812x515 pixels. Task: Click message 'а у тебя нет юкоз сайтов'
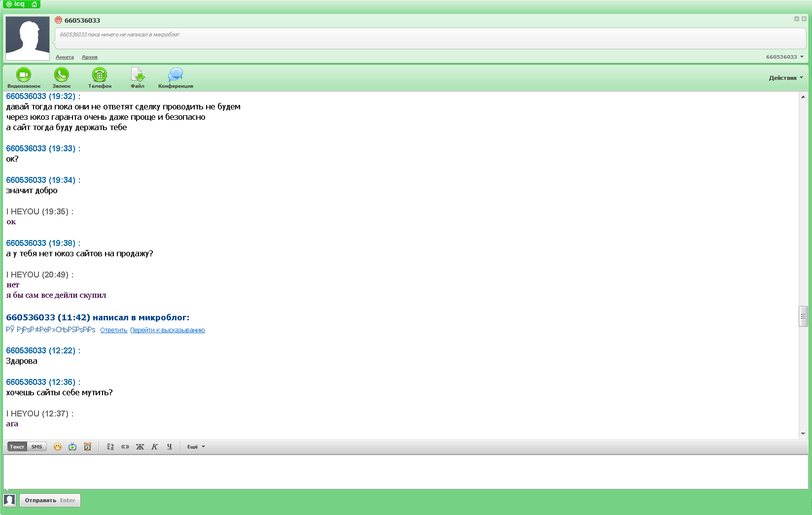click(79, 254)
